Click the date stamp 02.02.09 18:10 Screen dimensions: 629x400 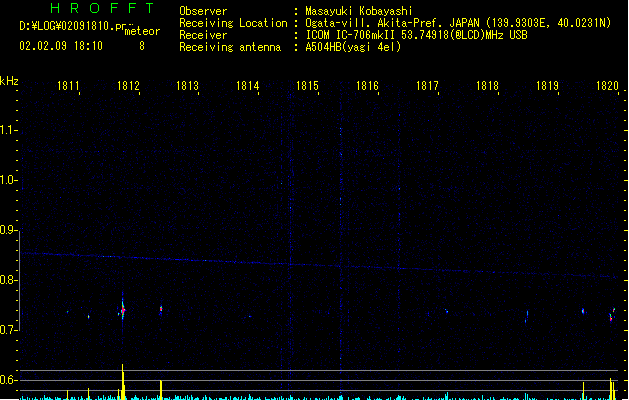pos(61,46)
